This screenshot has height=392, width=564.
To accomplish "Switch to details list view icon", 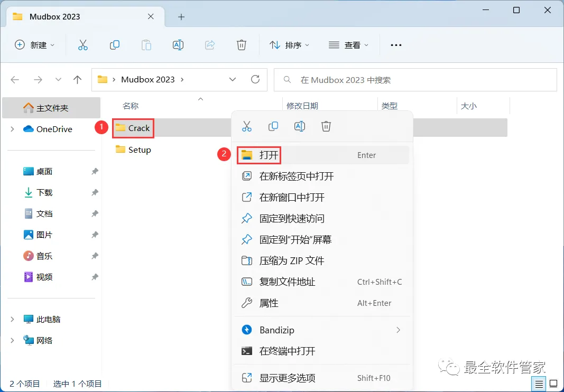I will click(x=539, y=384).
